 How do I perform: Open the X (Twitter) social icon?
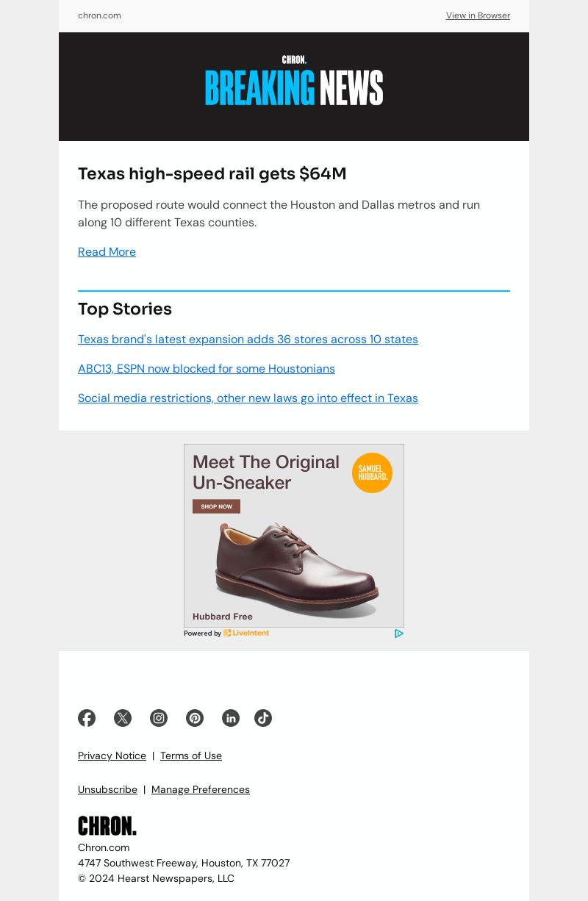click(x=123, y=718)
